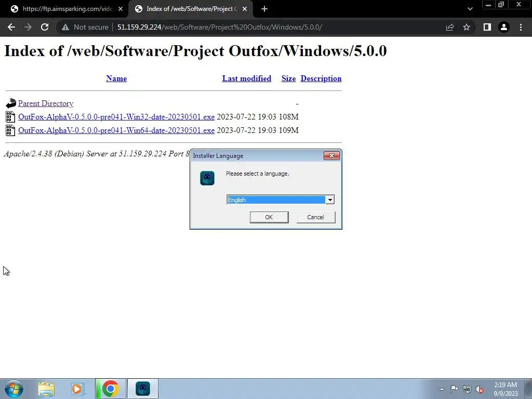Click the Win64 file's 2023-07-22 19:03 date
The width and height of the screenshot is (532, 399).
[x=247, y=130]
